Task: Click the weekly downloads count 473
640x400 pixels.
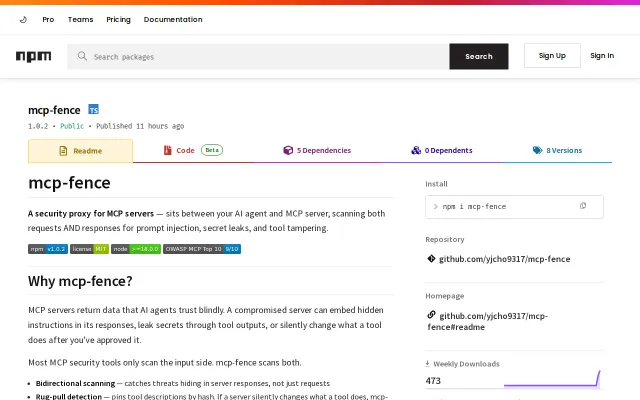Action: pyautogui.click(x=433, y=381)
